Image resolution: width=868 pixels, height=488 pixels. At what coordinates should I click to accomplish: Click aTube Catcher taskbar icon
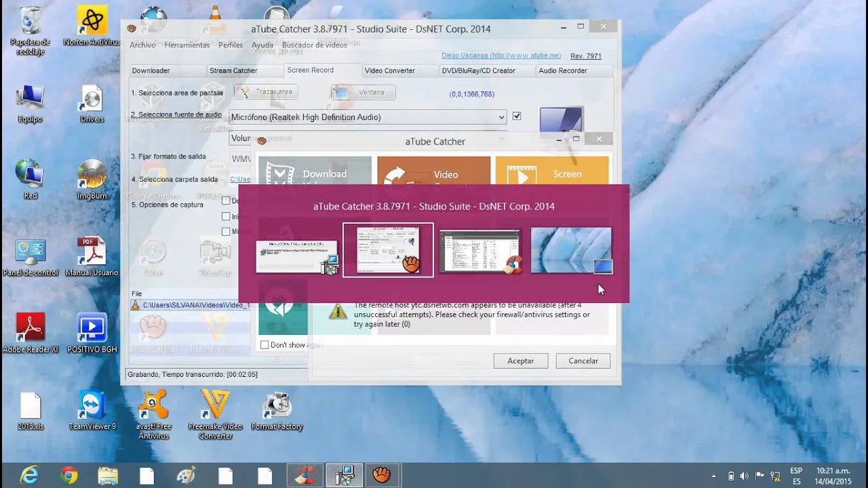tap(382, 475)
